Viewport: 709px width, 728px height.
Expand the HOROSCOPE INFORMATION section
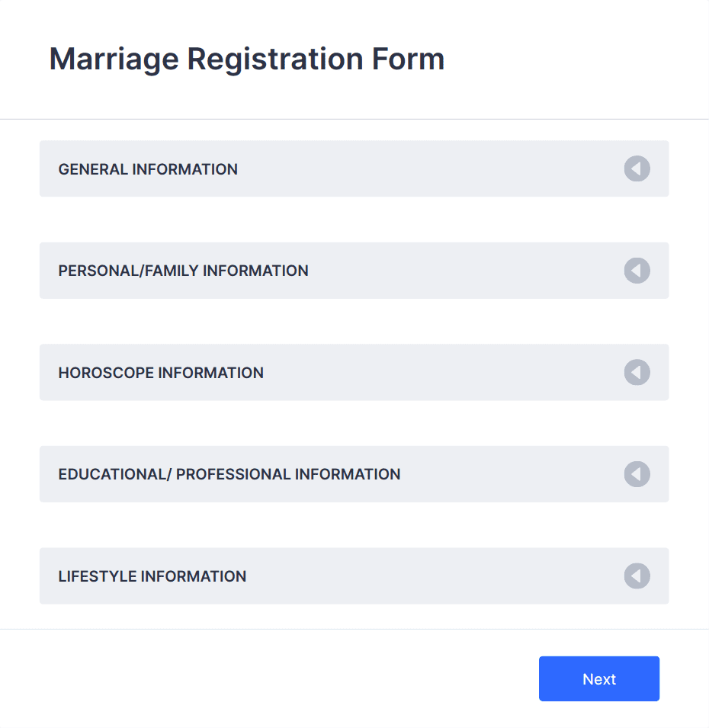coord(354,372)
